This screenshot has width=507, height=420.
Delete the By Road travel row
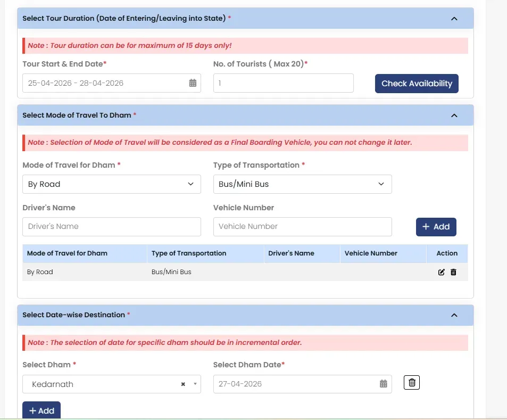(453, 272)
